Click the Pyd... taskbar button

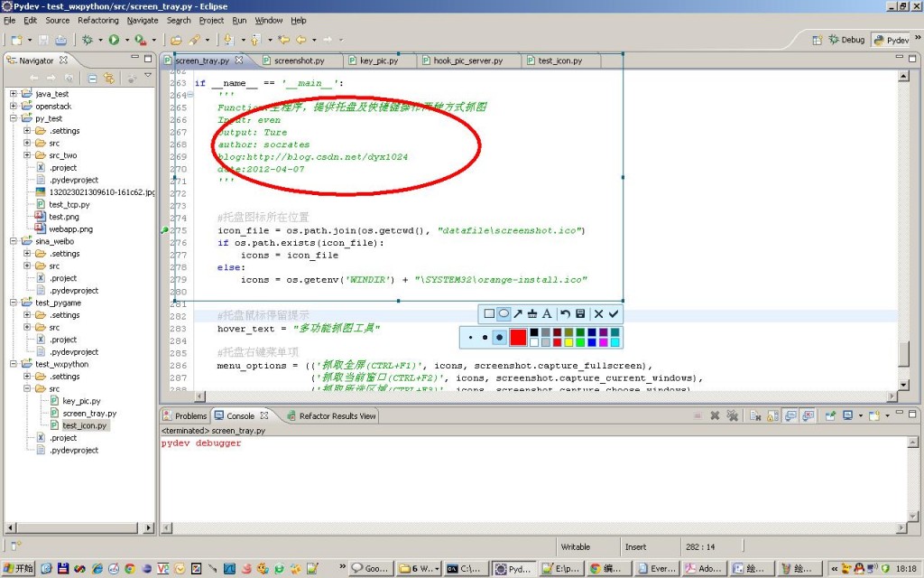pos(513,569)
